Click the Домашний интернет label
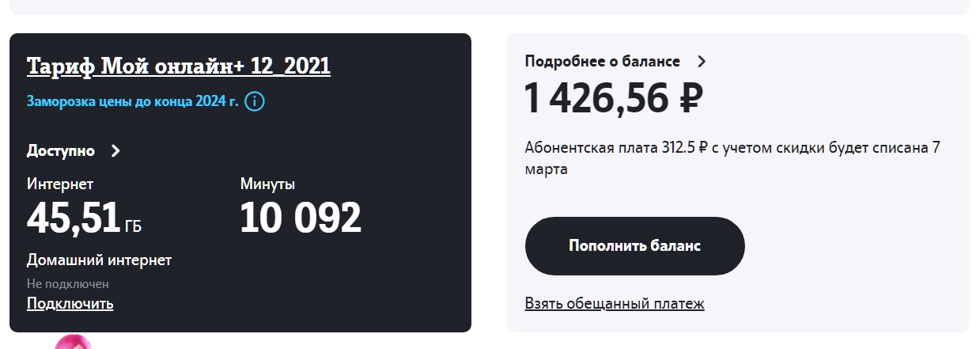Viewport: 980px width, 349px height. tap(99, 260)
